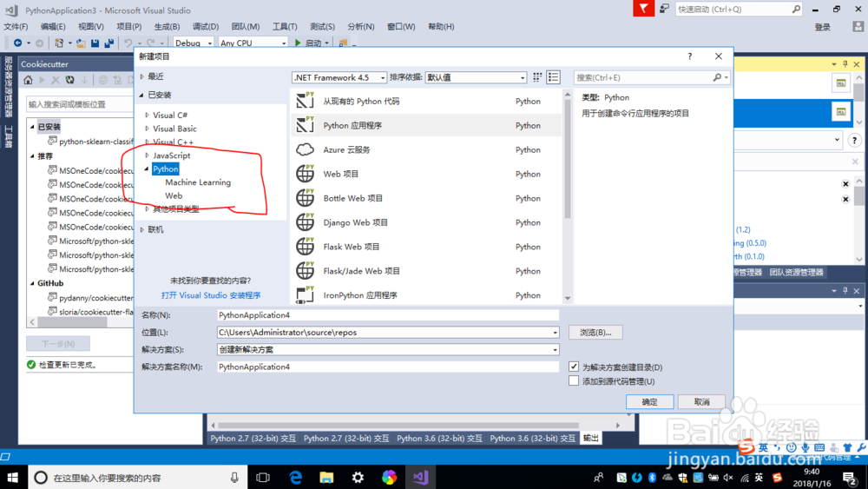Expand the Visual C# tree node
The image size is (868, 489).
click(147, 116)
